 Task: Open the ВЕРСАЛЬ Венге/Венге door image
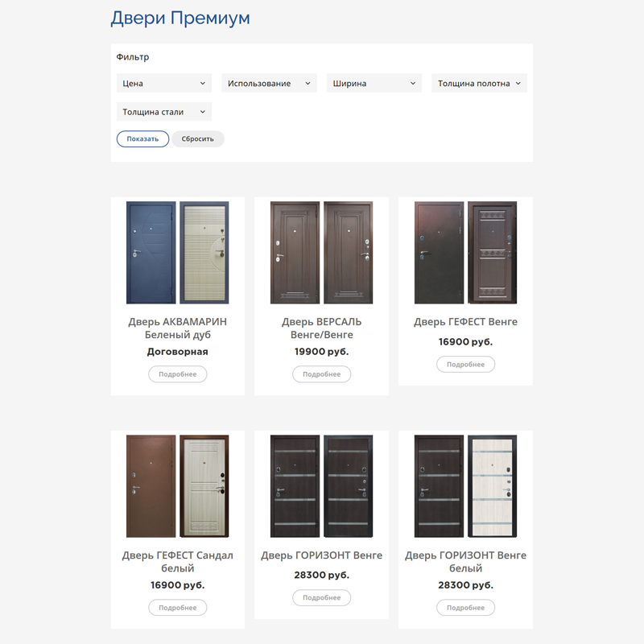[x=321, y=253]
